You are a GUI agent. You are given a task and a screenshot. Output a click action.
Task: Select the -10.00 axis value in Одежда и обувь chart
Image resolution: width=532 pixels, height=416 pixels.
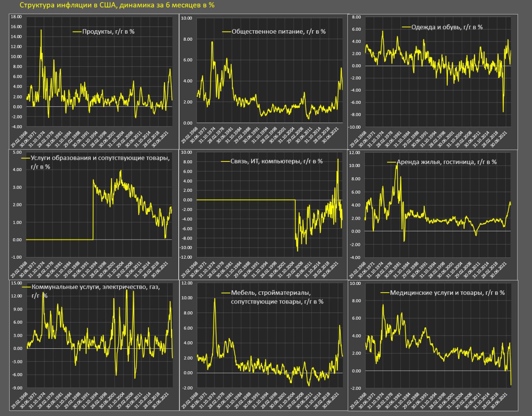click(355, 127)
